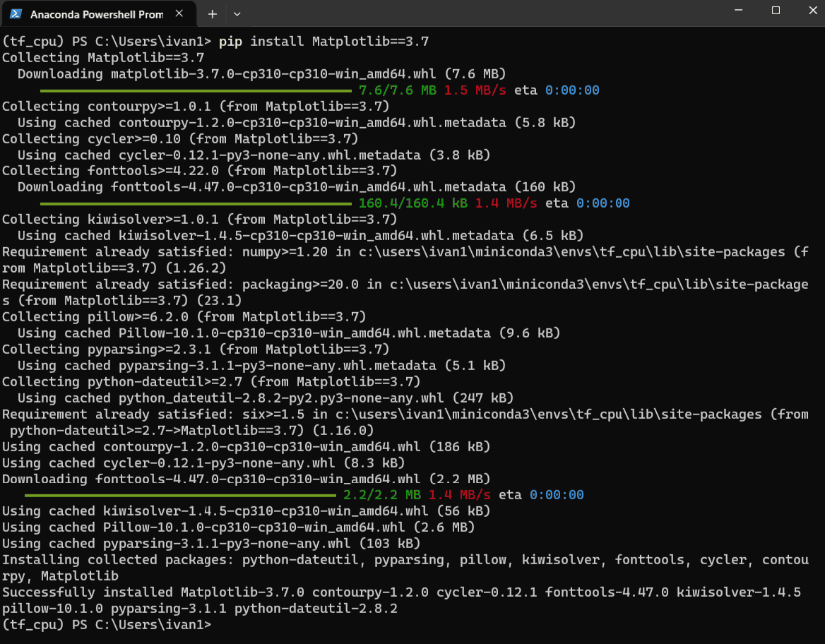825x644 pixels.
Task: Click 'Collecting fonttools>=4.22.0' line
Action: pyautogui.click(x=200, y=171)
